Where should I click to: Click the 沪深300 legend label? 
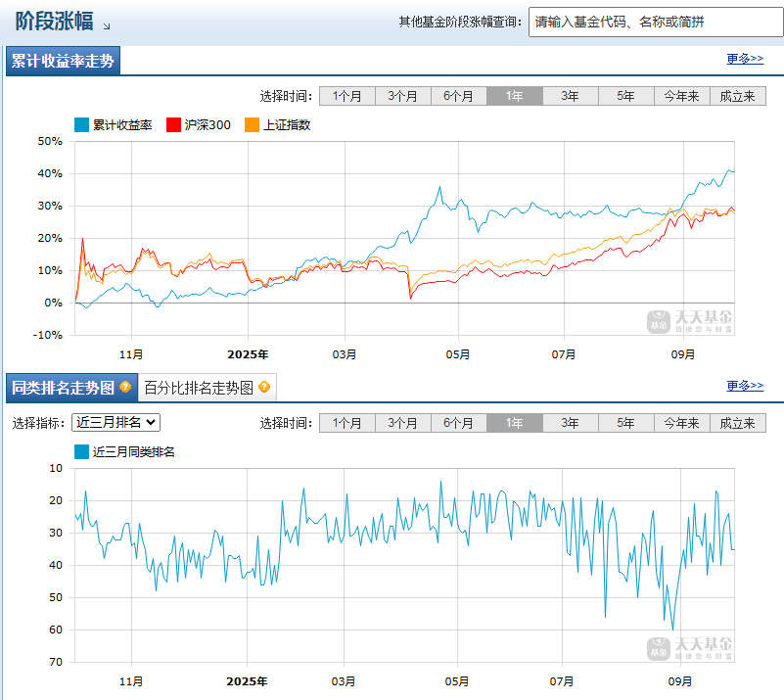[208, 125]
